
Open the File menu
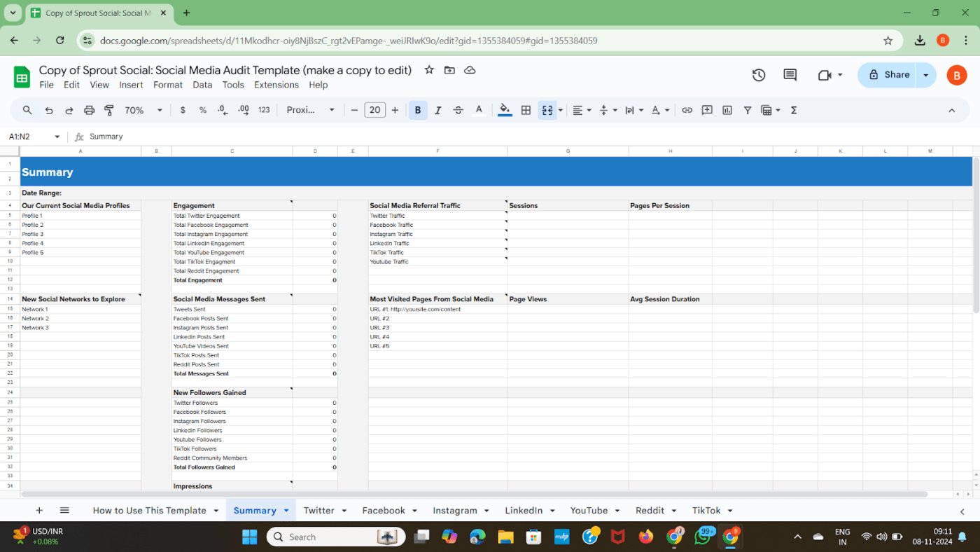tap(46, 85)
